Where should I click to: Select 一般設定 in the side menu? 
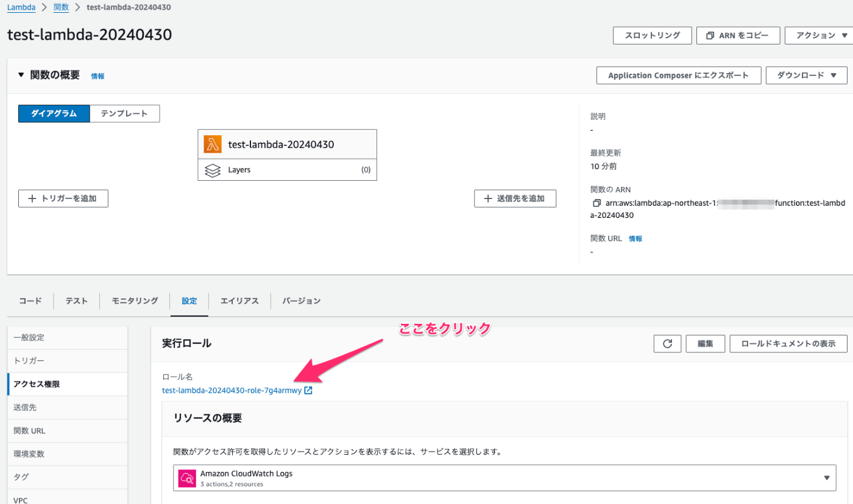(67, 338)
